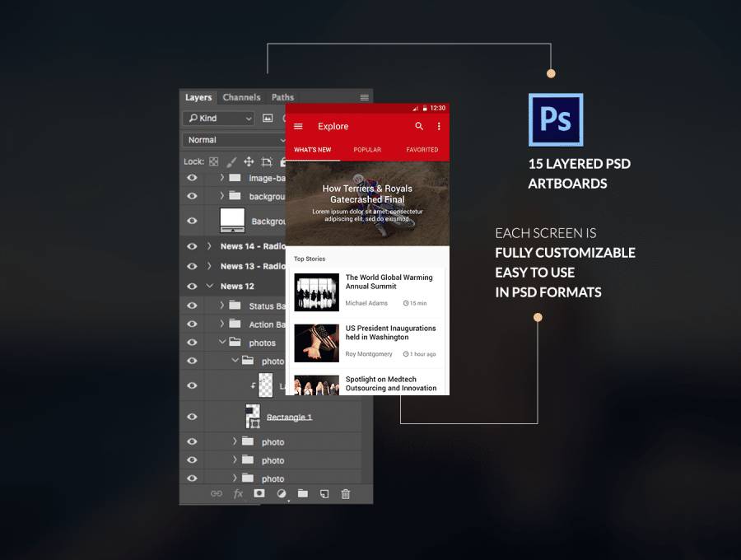Viewport: 741px width, 560px height.
Task: Click the Top Stories heading
Action: click(x=310, y=259)
